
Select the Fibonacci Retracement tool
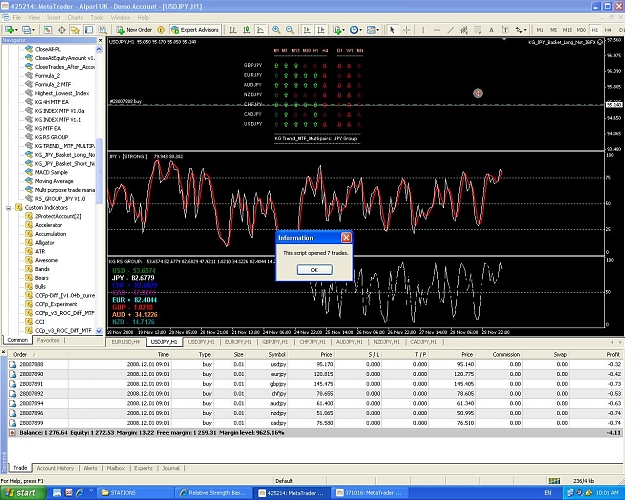point(478,30)
